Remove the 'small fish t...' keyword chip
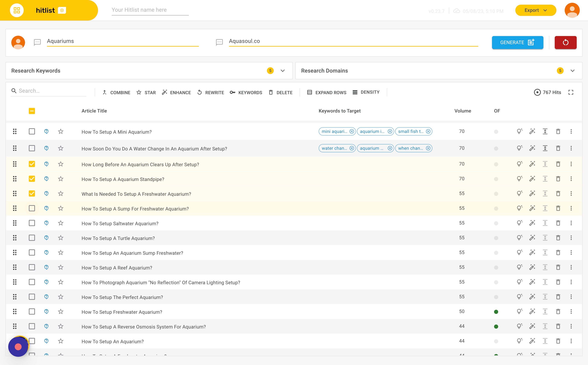 [x=428, y=131]
